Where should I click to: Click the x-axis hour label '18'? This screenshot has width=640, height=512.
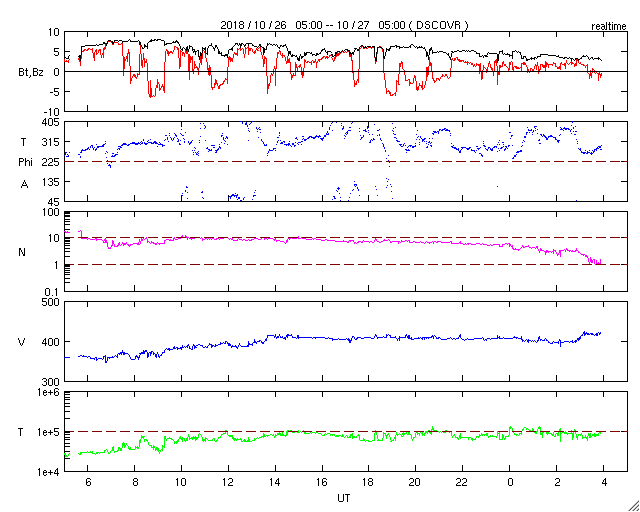pos(369,482)
